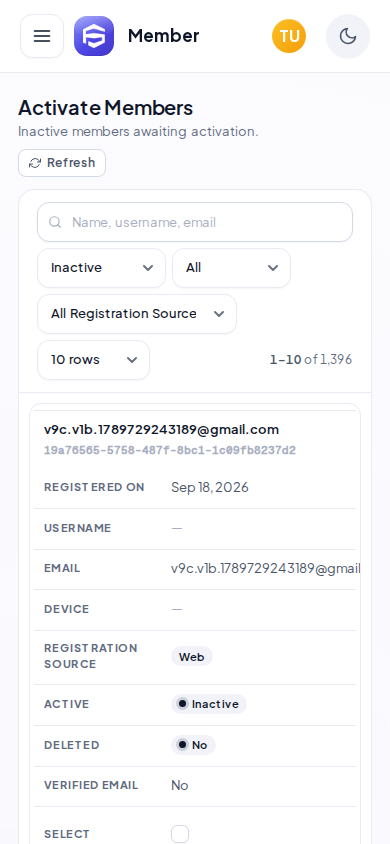The width and height of the screenshot is (390, 844).
Task: Click the Deleted No badge dot
Action: 182,744
